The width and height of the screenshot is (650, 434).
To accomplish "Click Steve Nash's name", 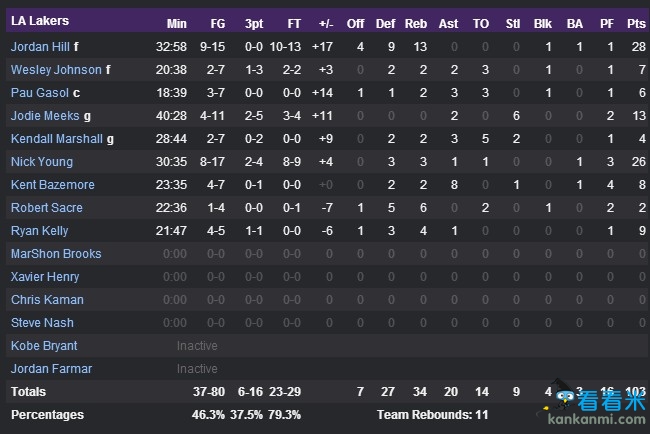I will click(42, 322).
